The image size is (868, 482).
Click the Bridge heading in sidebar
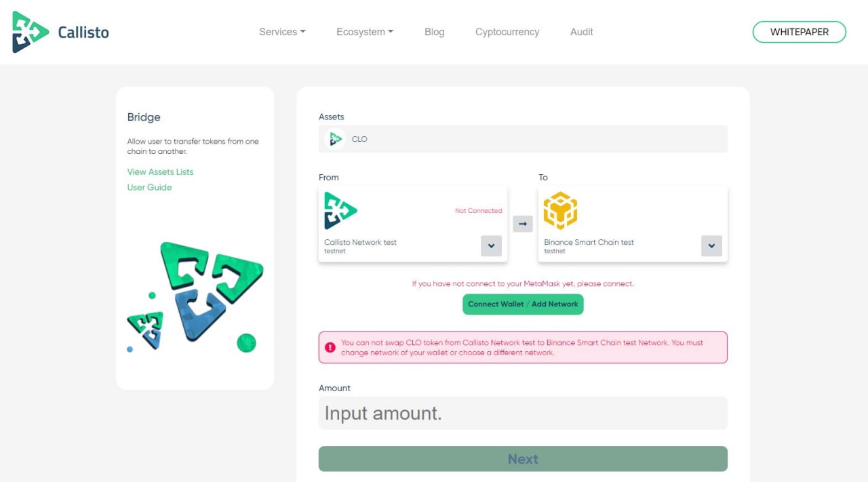click(144, 117)
